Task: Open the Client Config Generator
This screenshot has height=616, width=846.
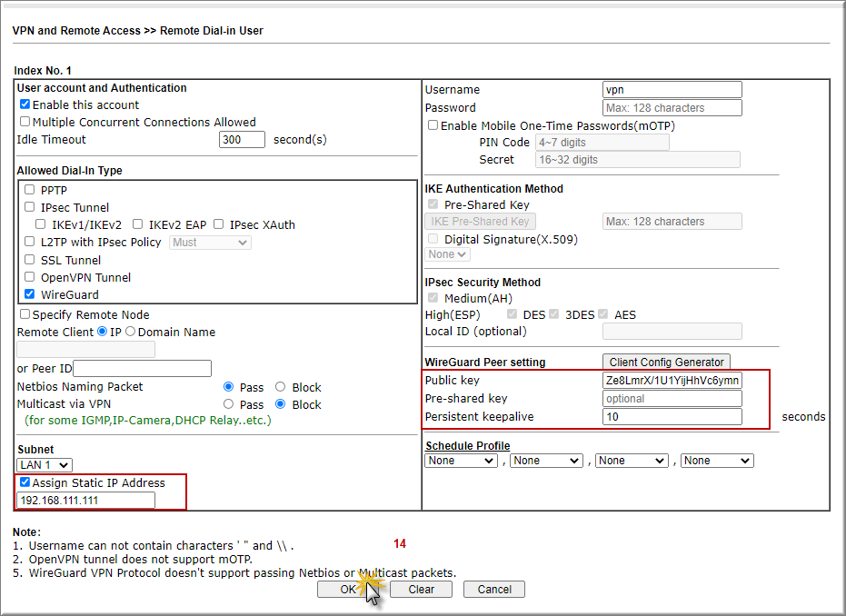Action: click(x=666, y=363)
